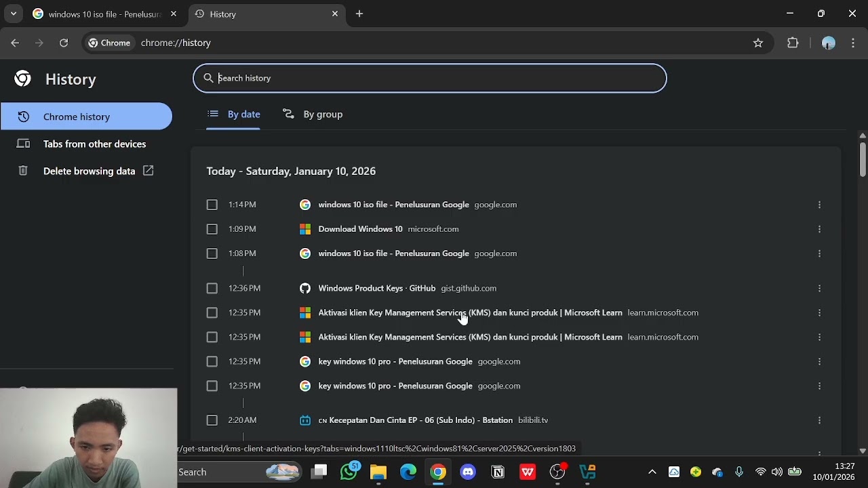868x488 pixels.
Task: Open volume speaker tray icon
Action: tap(777, 472)
